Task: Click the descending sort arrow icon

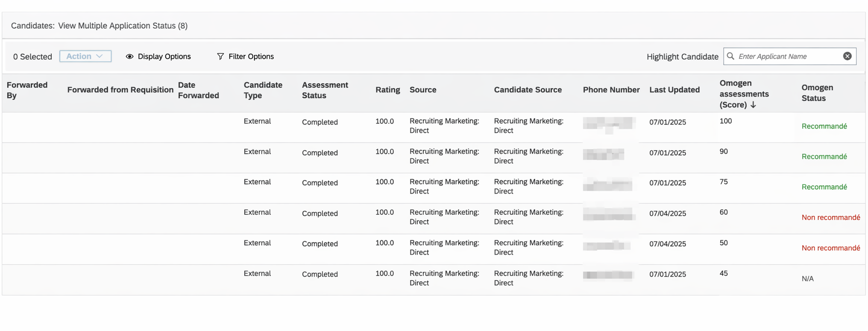Action: click(753, 105)
